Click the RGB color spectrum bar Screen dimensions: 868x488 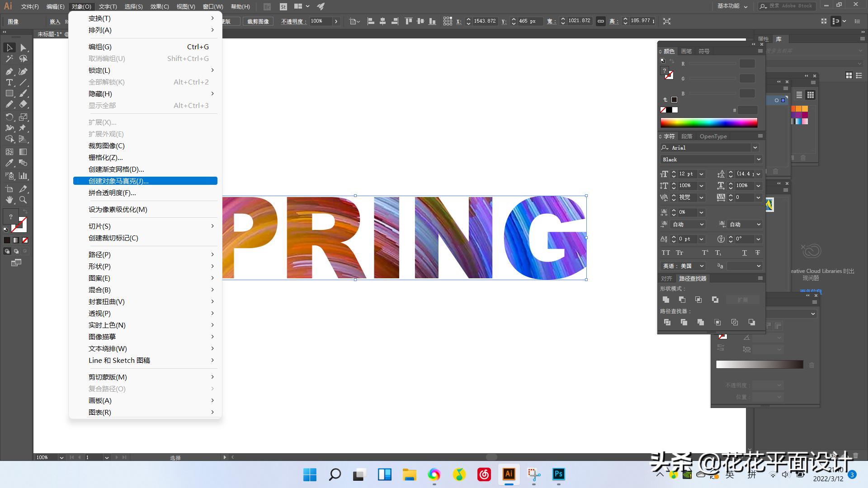(x=708, y=122)
